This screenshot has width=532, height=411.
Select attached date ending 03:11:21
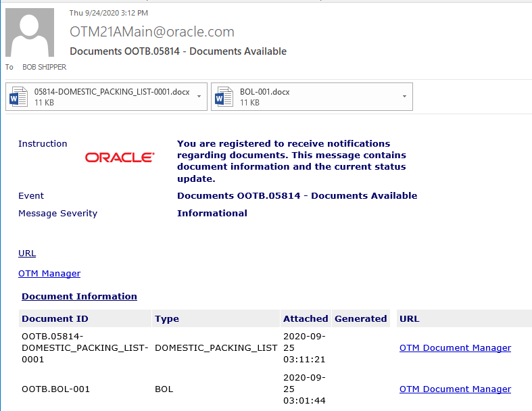point(304,348)
